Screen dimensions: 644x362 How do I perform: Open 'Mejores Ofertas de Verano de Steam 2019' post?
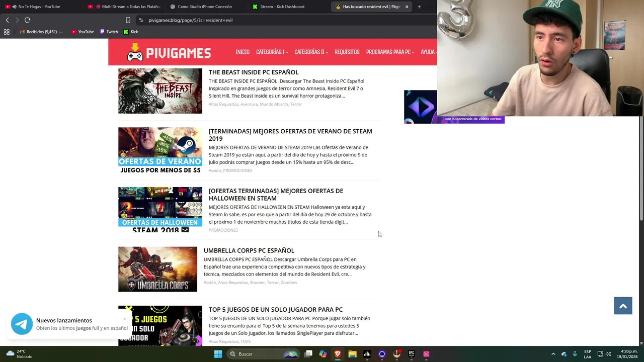[290, 135]
